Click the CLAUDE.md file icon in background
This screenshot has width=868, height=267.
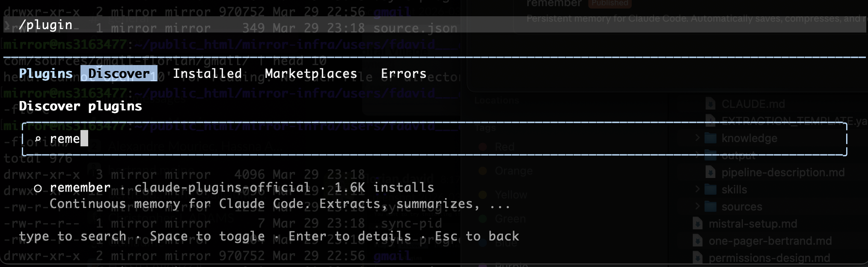pos(710,104)
